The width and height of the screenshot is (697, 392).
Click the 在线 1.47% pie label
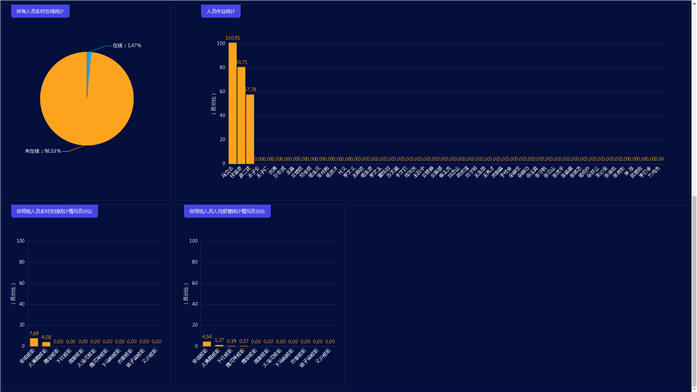(x=127, y=45)
